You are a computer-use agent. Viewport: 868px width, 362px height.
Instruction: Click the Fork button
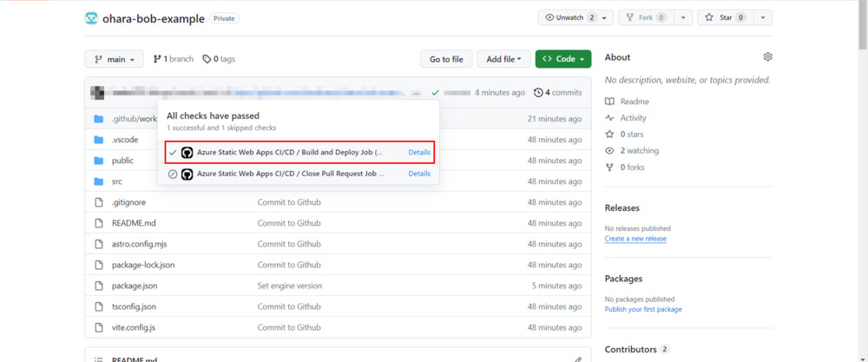(x=647, y=17)
